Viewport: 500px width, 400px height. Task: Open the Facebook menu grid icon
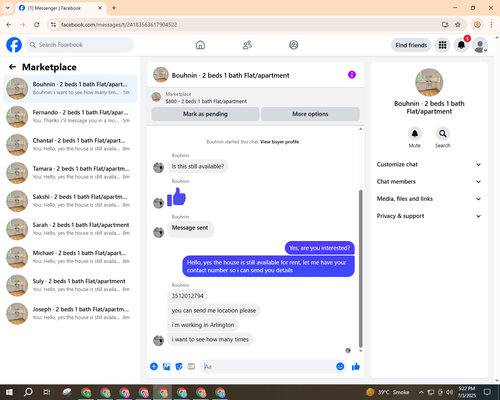coord(442,45)
